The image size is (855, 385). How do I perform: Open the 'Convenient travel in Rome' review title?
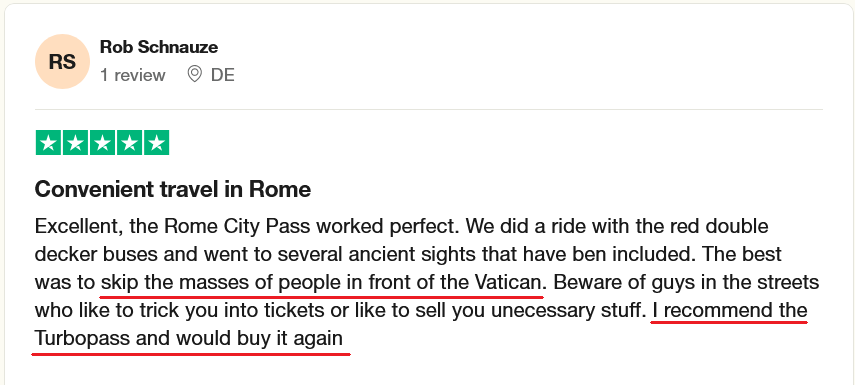(173, 189)
